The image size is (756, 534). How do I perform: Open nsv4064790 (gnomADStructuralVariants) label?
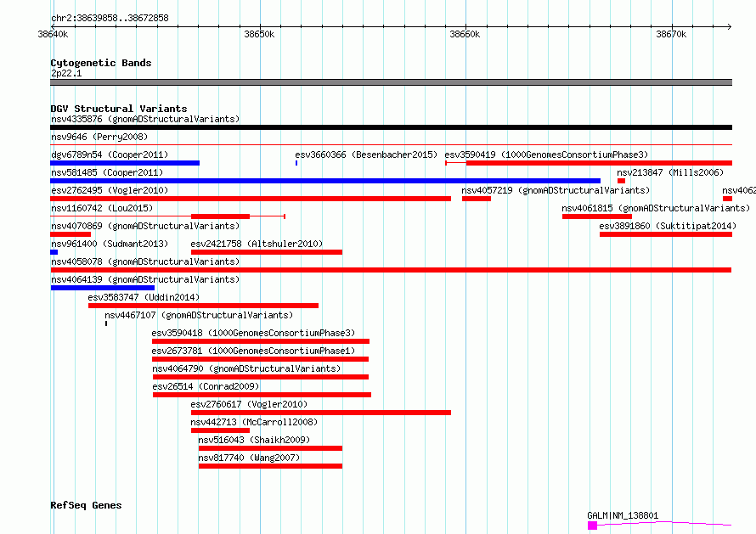tap(246, 368)
